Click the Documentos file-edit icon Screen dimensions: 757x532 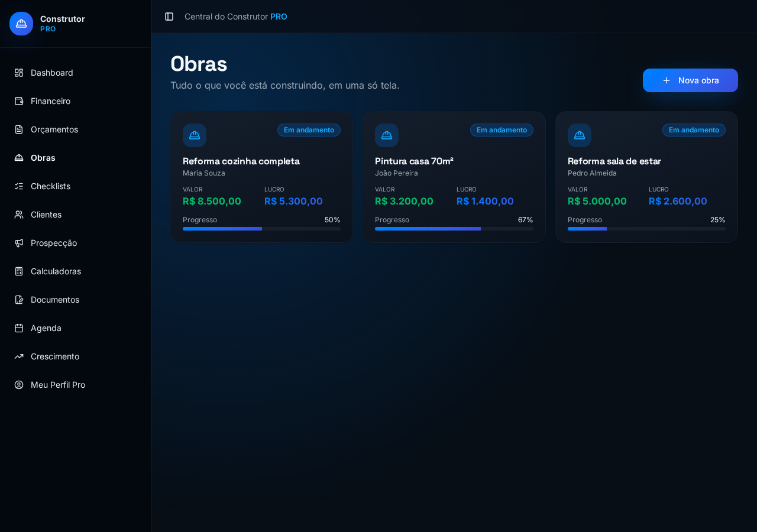tap(19, 300)
